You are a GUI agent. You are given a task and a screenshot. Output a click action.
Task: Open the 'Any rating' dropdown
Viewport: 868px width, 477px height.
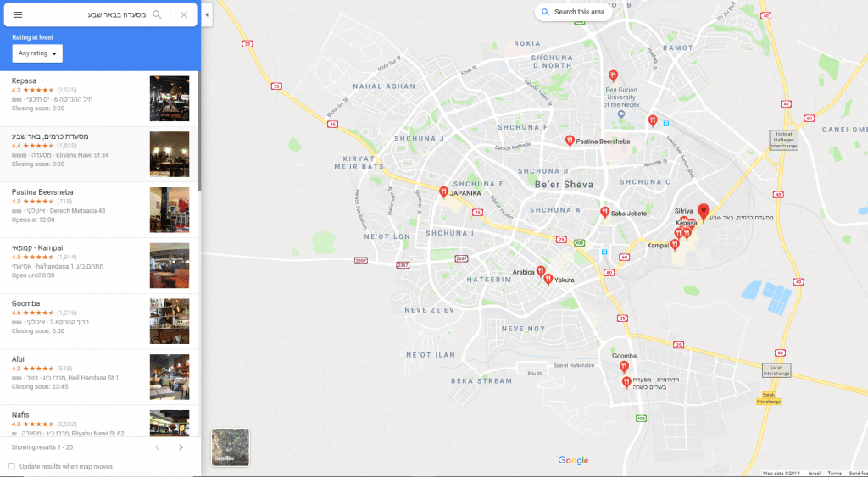(x=37, y=54)
